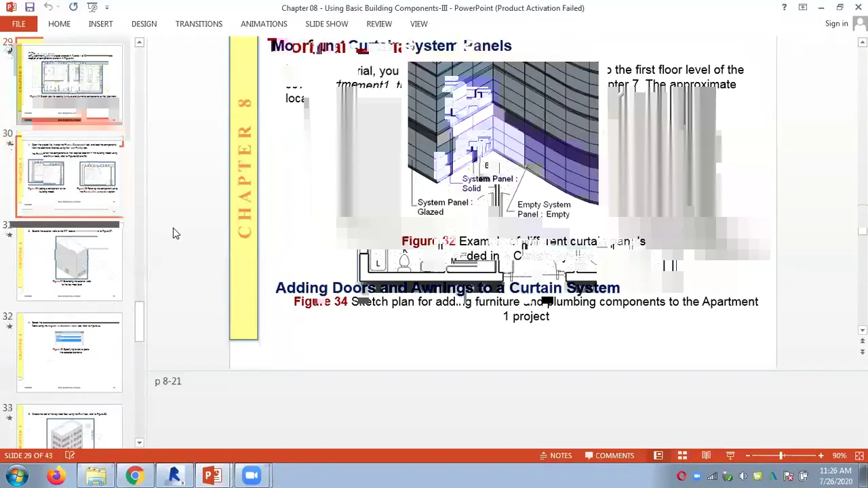Viewport: 868px width, 488px height.
Task: Open Revit from the taskbar
Action: 174,476
